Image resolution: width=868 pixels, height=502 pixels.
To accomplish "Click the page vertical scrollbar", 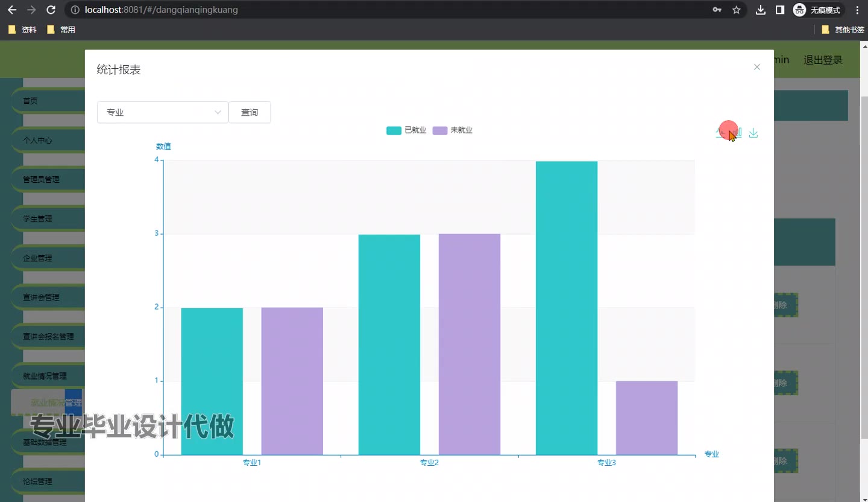I will point(864,267).
